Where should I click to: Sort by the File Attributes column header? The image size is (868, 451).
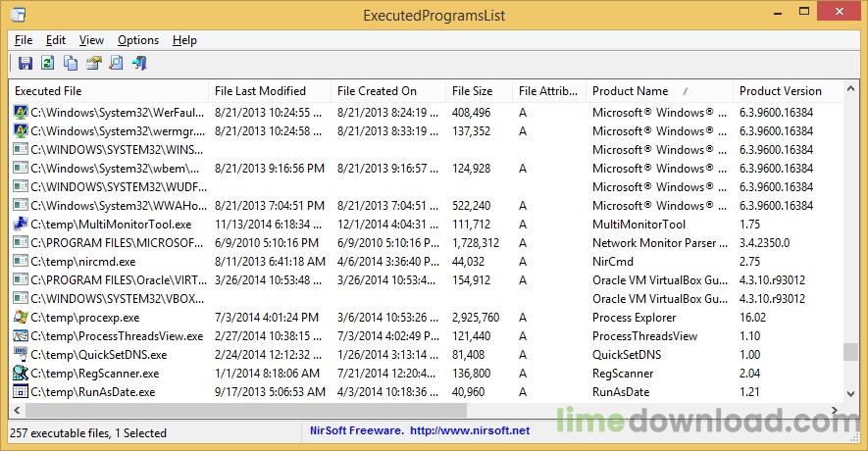[x=549, y=91]
